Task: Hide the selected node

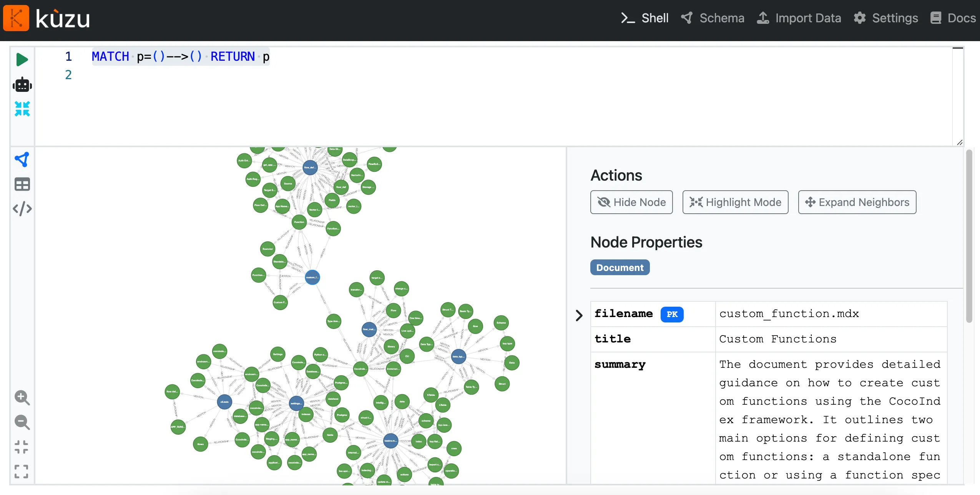Action: point(631,202)
